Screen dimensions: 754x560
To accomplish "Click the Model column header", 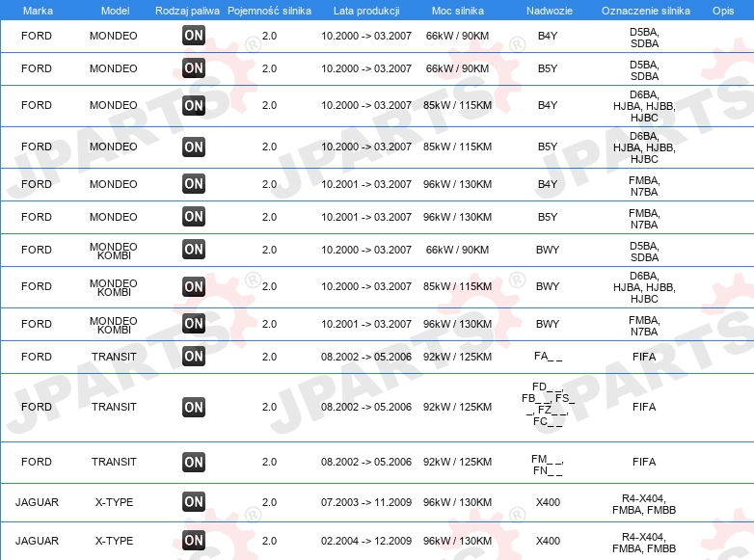I will click(x=115, y=11).
